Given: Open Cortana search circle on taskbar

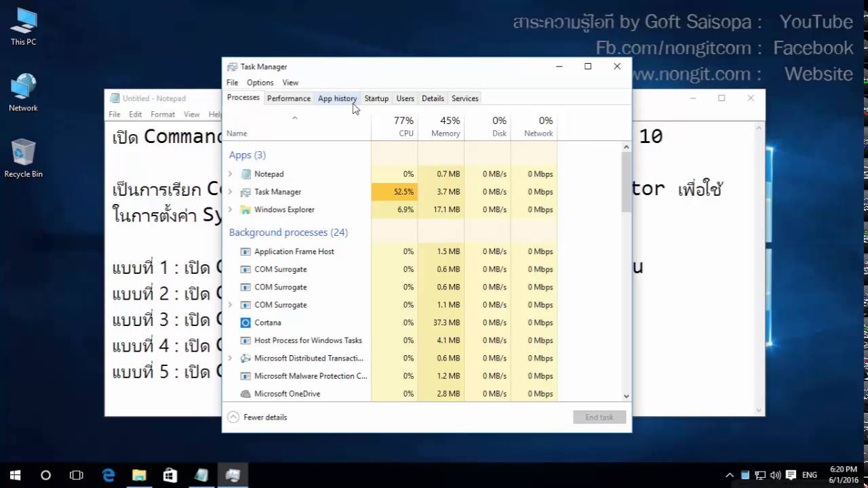Looking at the screenshot, I should (x=45, y=475).
